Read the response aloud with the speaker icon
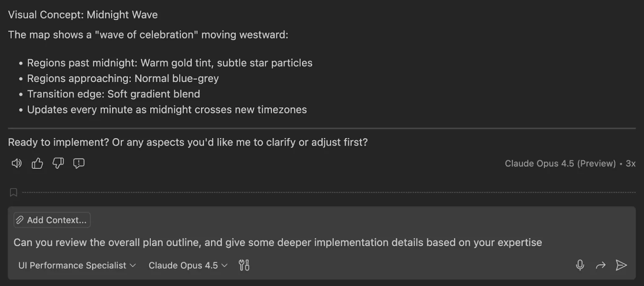644x286 pixels. pyautogui.click(x=16, y=163)
